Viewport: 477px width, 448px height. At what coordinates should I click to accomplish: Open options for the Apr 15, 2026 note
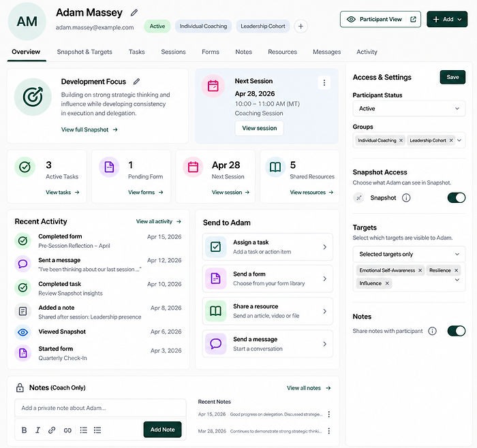329,414
